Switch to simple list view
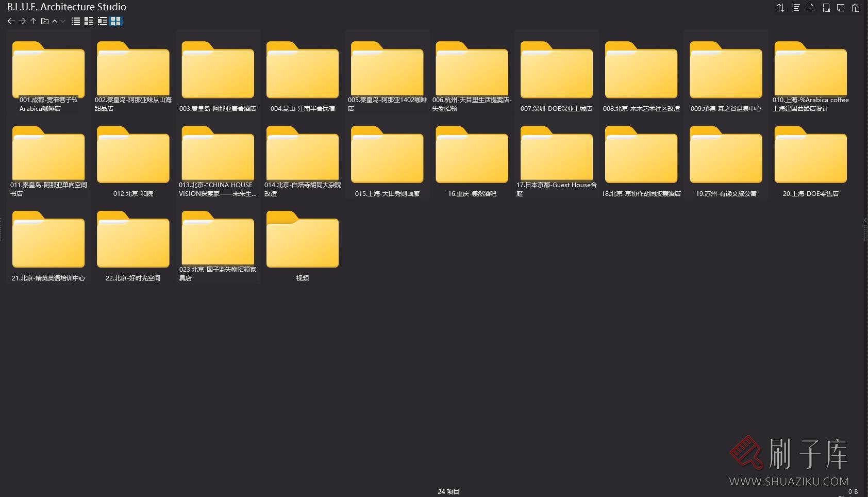Screen dimensions: 868x497 coord(76,21)
